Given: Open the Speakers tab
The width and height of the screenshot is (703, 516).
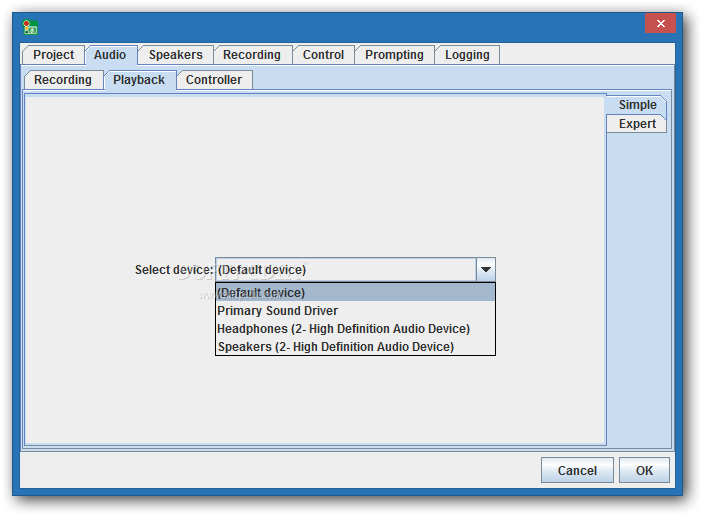Looking at the screenshot, I should point(175,55).
